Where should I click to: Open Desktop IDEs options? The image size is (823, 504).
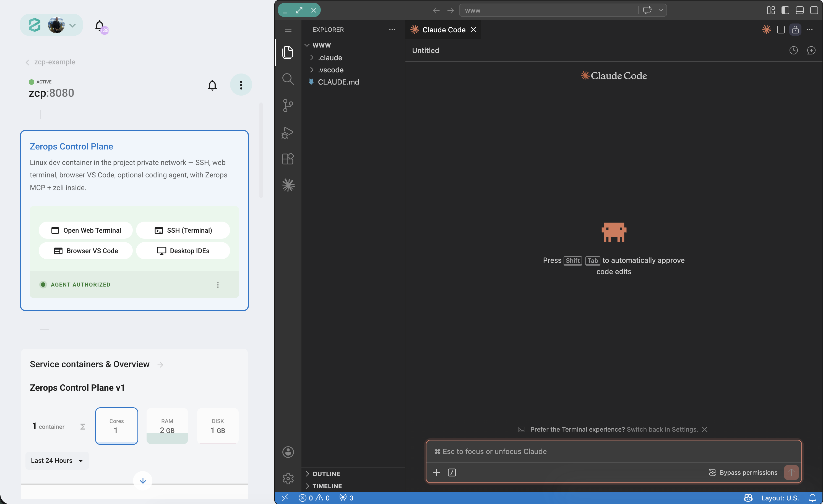coord(183,251)
